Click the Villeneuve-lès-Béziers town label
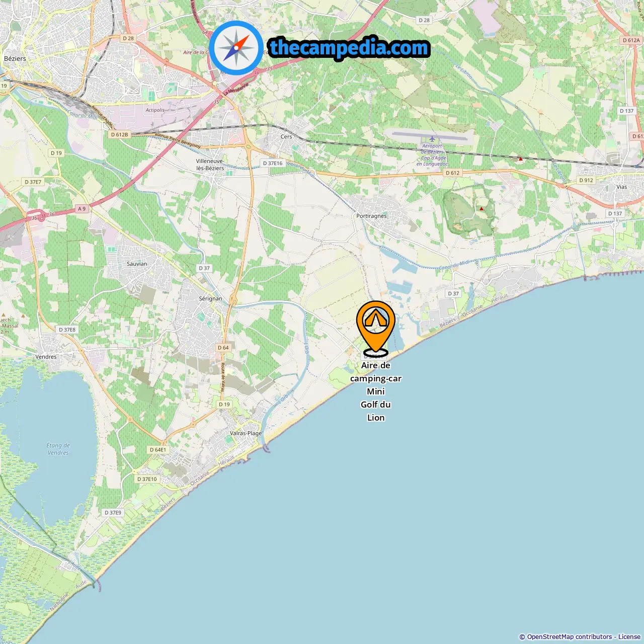The height and width of the screenshot is (644, 644). pyautogui.click(x=209, y=165)
